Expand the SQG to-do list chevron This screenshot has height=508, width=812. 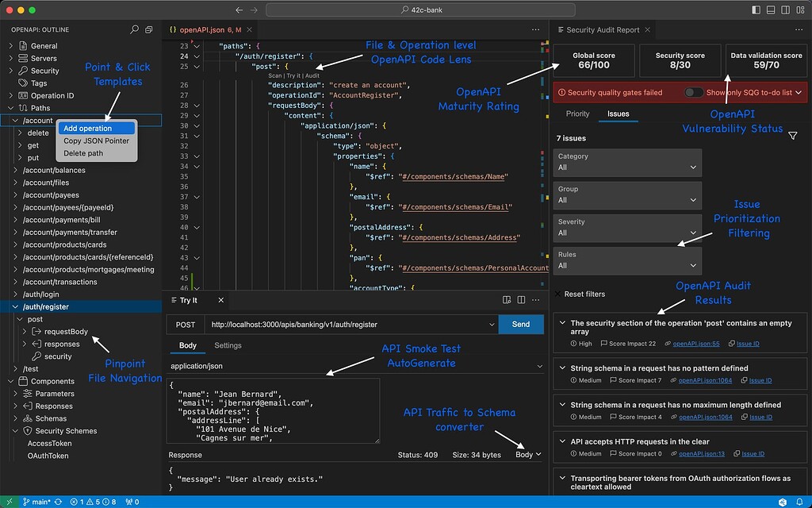pos(799,92)
